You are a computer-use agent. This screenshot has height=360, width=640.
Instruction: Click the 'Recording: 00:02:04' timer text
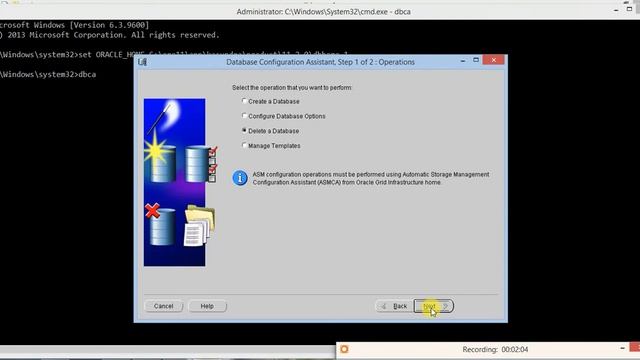pos(495,349)
